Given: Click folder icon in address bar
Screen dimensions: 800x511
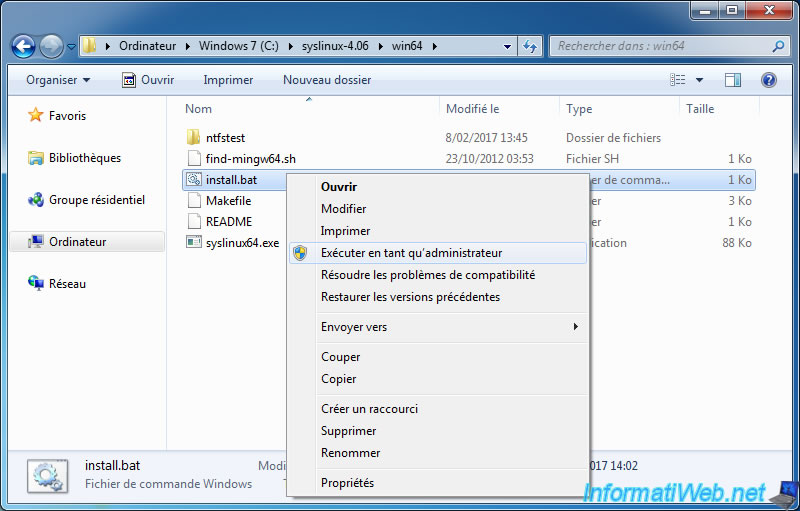Looking at the screenshot, I should [x=89, y=46].
